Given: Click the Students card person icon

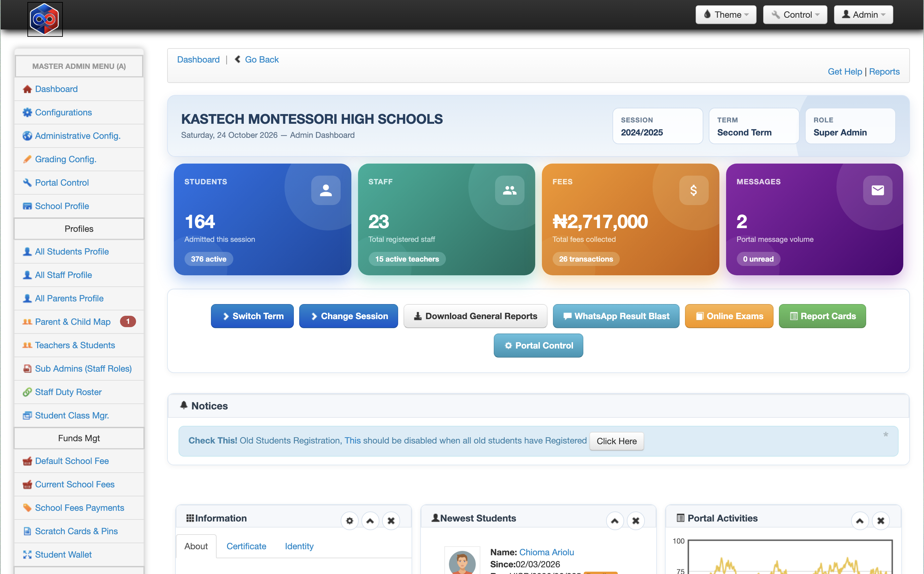Looking at the screenshot, I should 326,190.
